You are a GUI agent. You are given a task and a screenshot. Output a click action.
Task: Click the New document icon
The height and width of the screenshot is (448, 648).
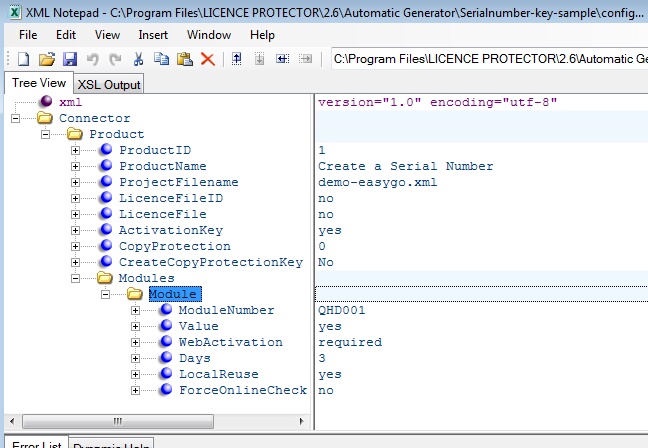24,59
